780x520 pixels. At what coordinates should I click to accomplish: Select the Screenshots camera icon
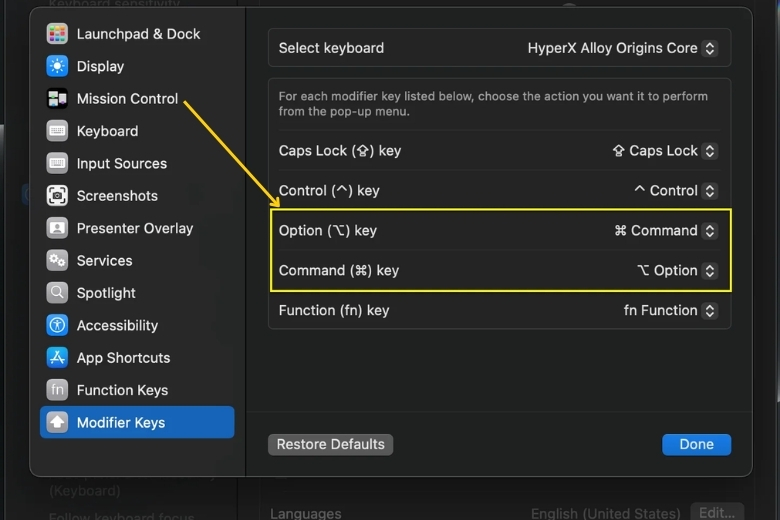pyautogui.click(x=57, y=196)
